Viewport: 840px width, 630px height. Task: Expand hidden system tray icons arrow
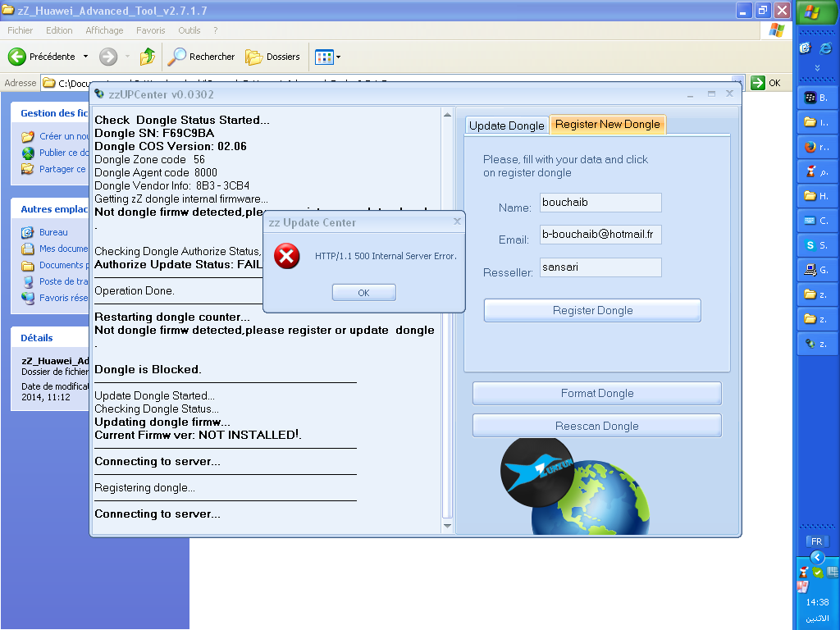[817, 557]
